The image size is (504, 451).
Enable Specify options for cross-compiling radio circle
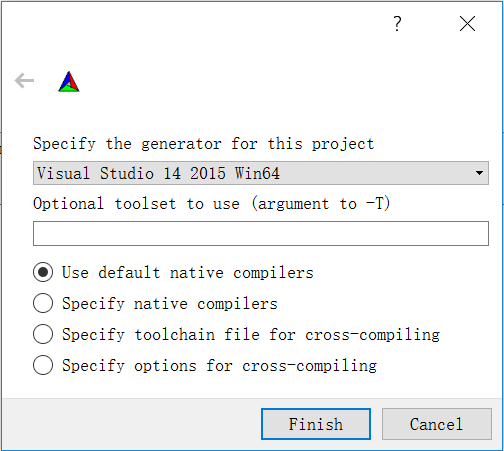43,365
